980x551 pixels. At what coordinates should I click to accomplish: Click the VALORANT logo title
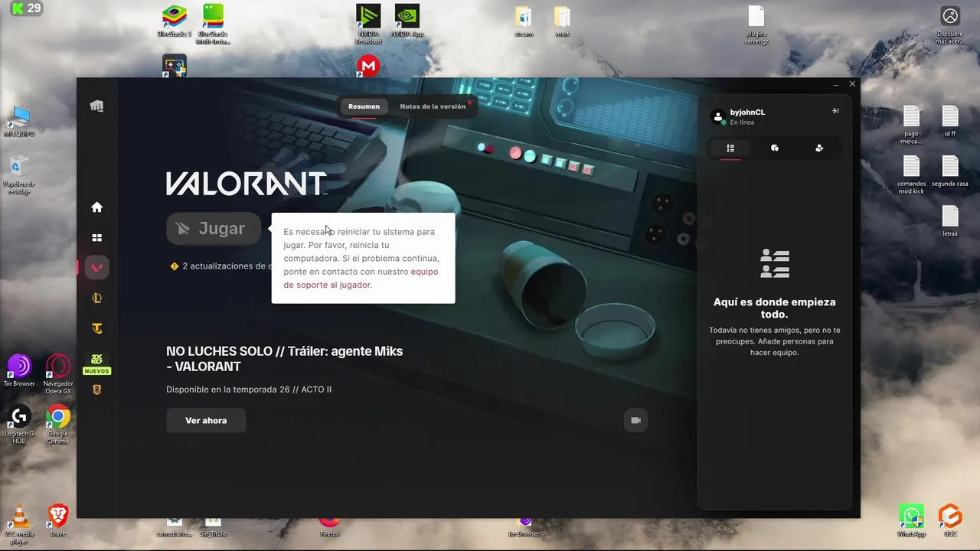tap(247, 184)
